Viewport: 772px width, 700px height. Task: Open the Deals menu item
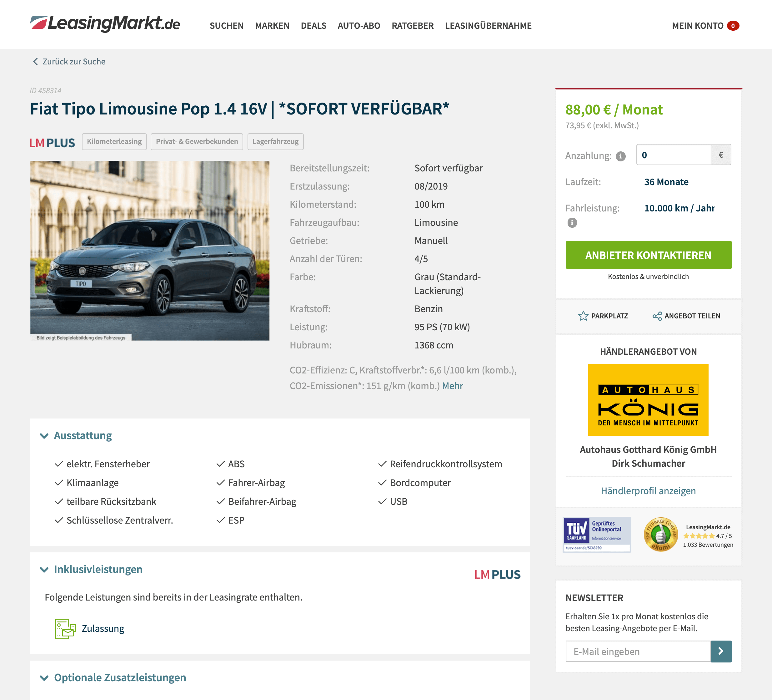[313, 26]
